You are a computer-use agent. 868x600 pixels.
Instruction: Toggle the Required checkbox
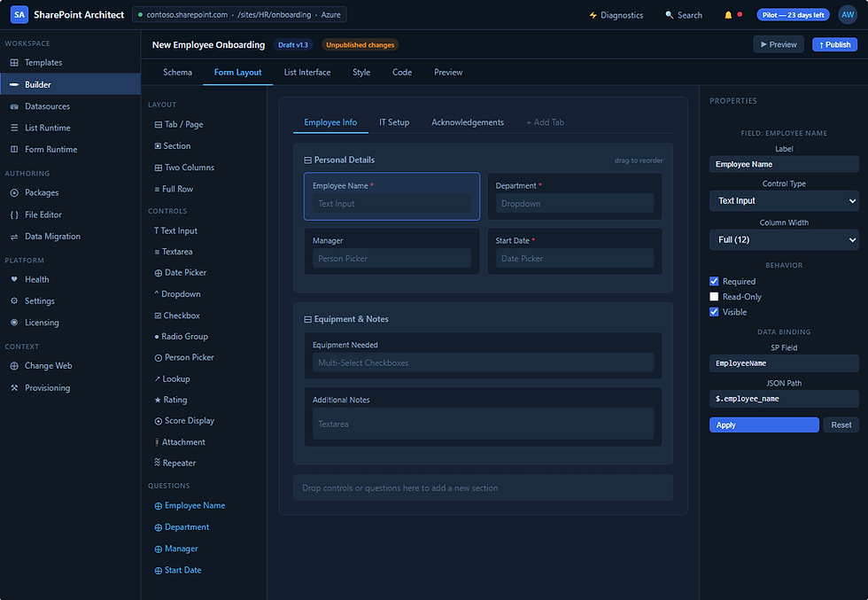click(714, 282)
